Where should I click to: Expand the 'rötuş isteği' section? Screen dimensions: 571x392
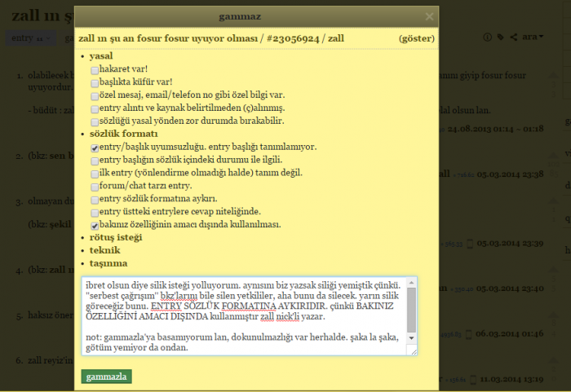[x=115, y=237]
